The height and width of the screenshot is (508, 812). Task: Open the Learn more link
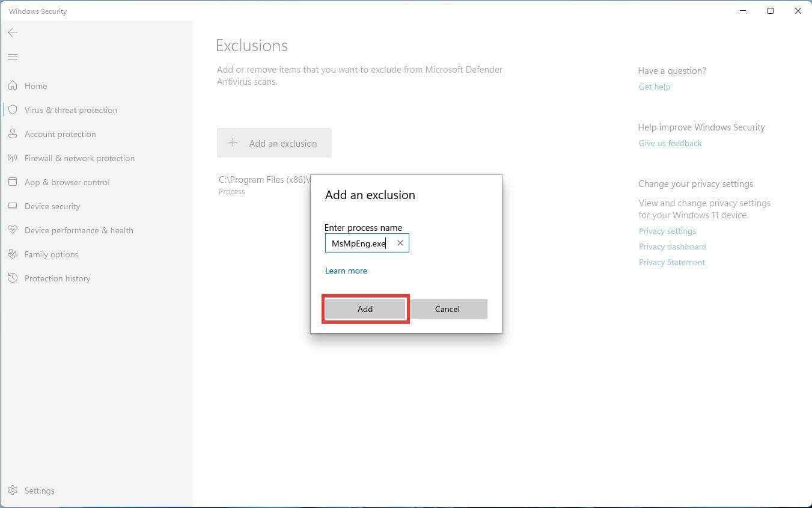click(346, 271)
